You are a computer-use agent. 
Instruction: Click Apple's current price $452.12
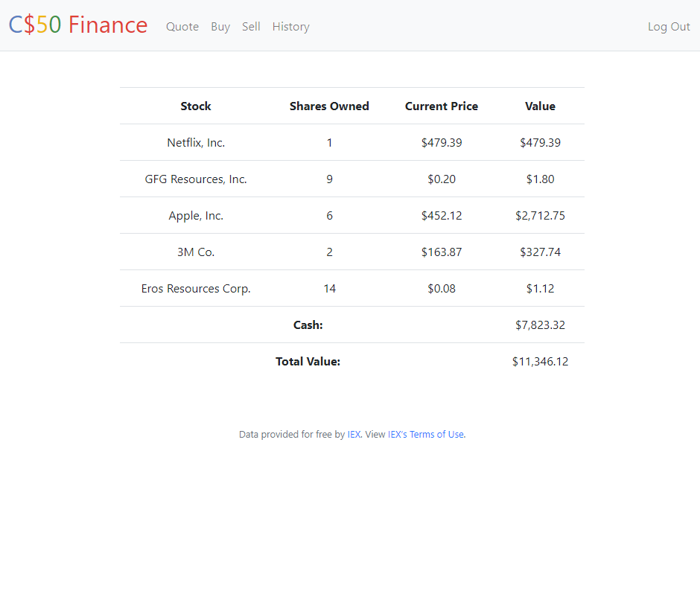(442, 216)
